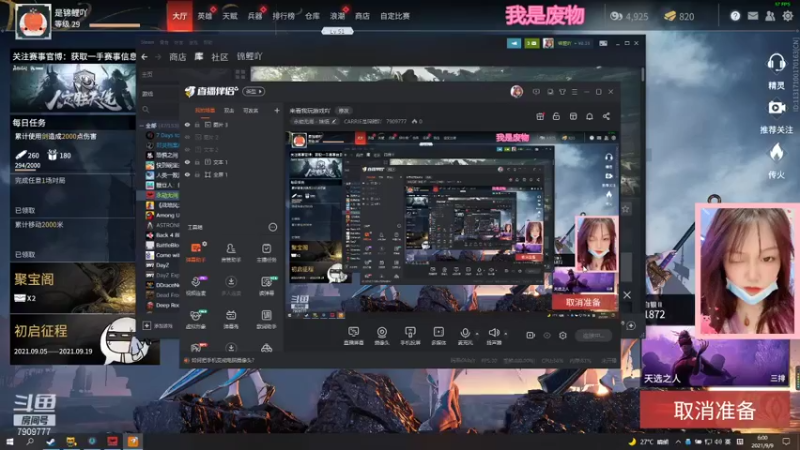Expand microphone options dropdown arrow
Viewport: 800px width, 450px height.
pos(477,334)
